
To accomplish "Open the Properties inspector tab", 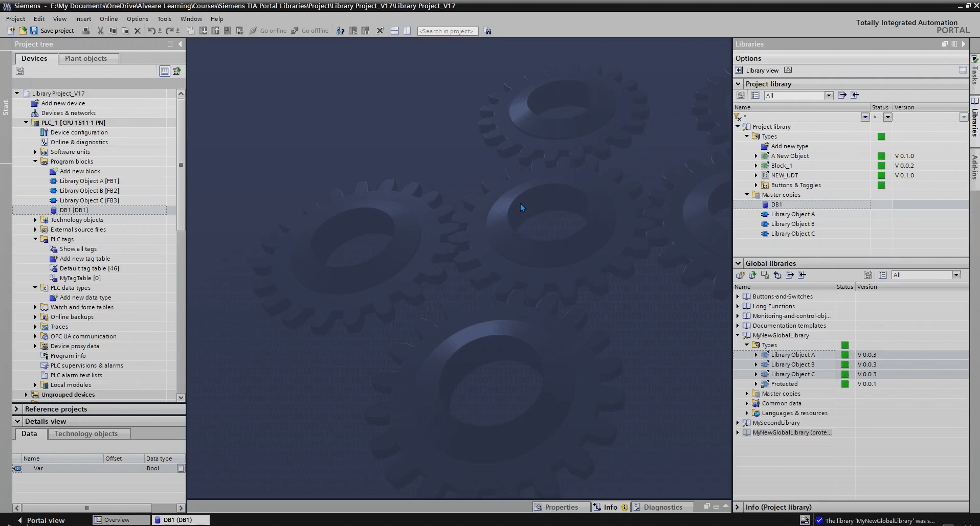I will (556, 507).
